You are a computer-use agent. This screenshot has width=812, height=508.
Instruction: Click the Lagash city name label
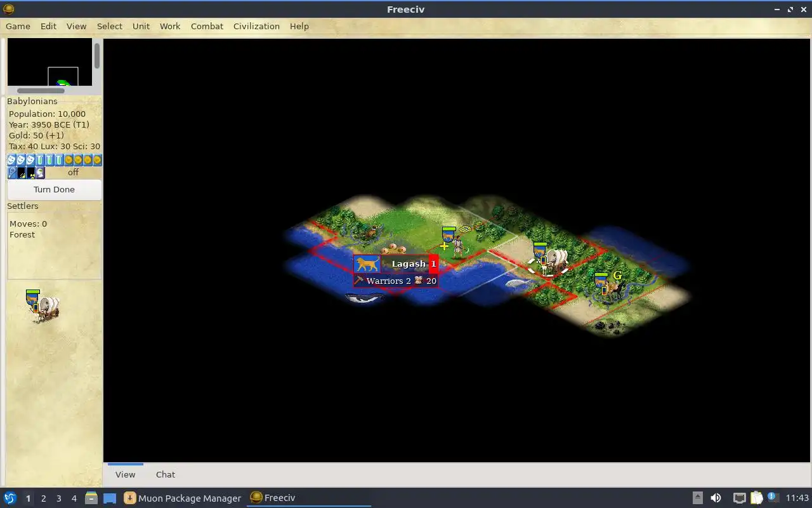click(x=409, y=264)
